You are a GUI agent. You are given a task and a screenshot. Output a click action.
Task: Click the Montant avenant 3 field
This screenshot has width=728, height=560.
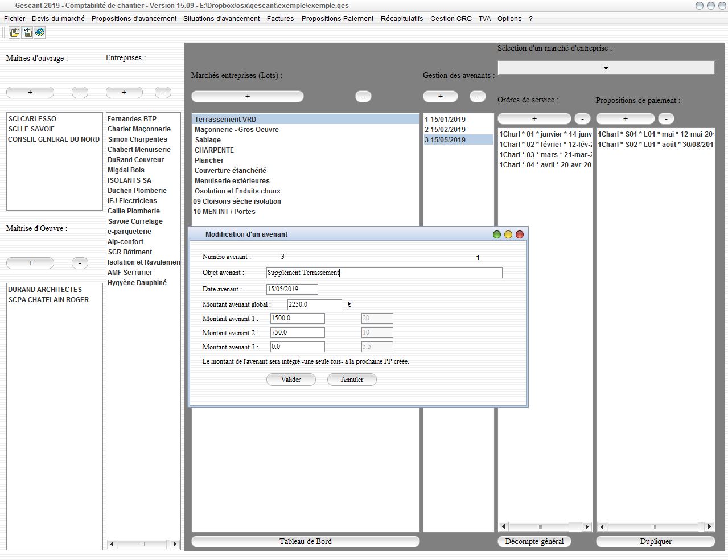[x=298, y=347]
